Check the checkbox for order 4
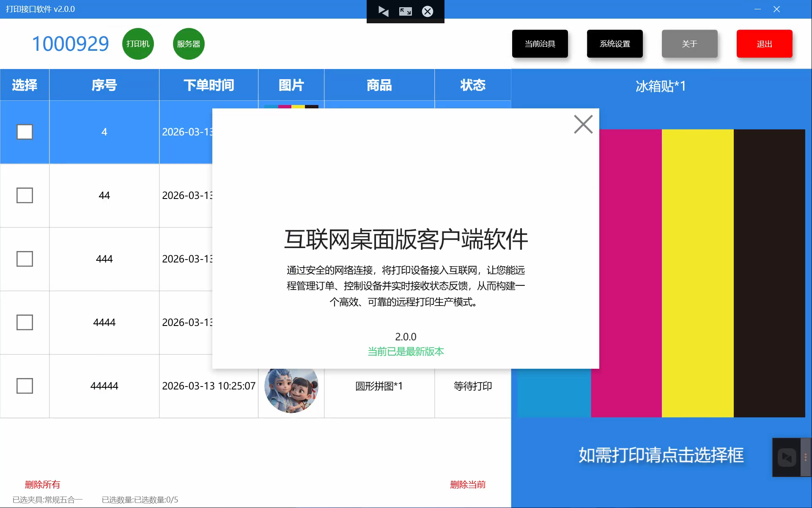 (x=25, y=132)
